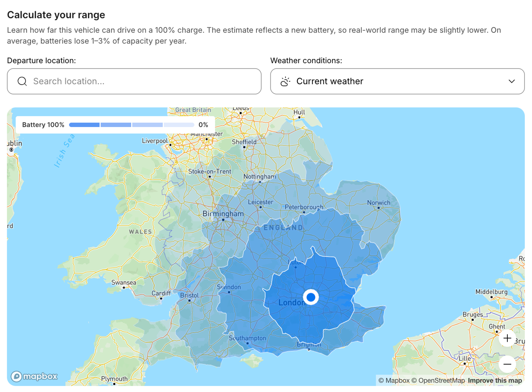Click the Lille label on the map
Image resolution: width=532 pixels, height=392 pixels.
coord(465,359)
